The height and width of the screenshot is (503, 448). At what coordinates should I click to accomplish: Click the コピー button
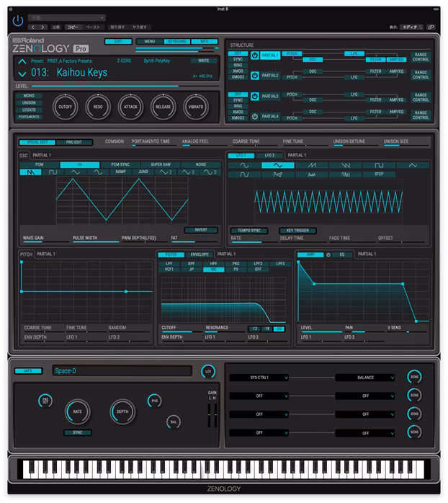point(73,27)
